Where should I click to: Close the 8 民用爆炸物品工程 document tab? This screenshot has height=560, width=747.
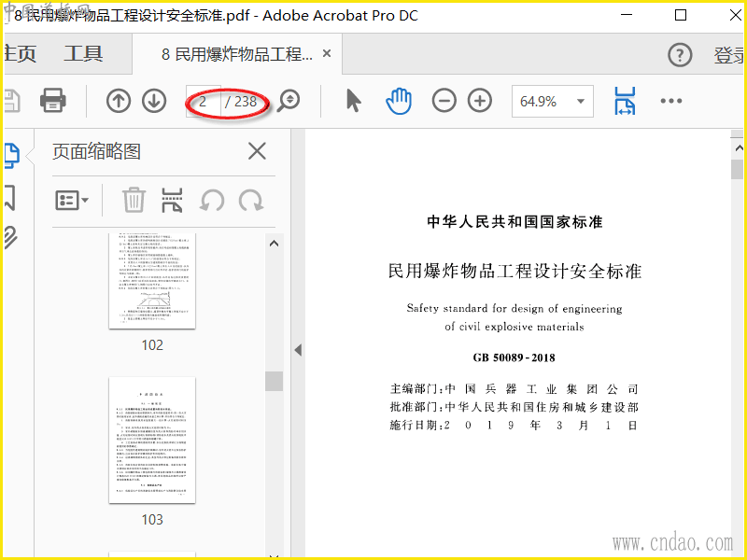point(327,53)
